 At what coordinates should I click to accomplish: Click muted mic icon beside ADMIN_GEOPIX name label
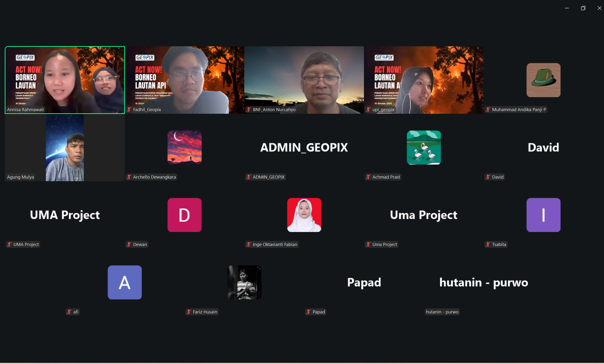coord(249,177)
